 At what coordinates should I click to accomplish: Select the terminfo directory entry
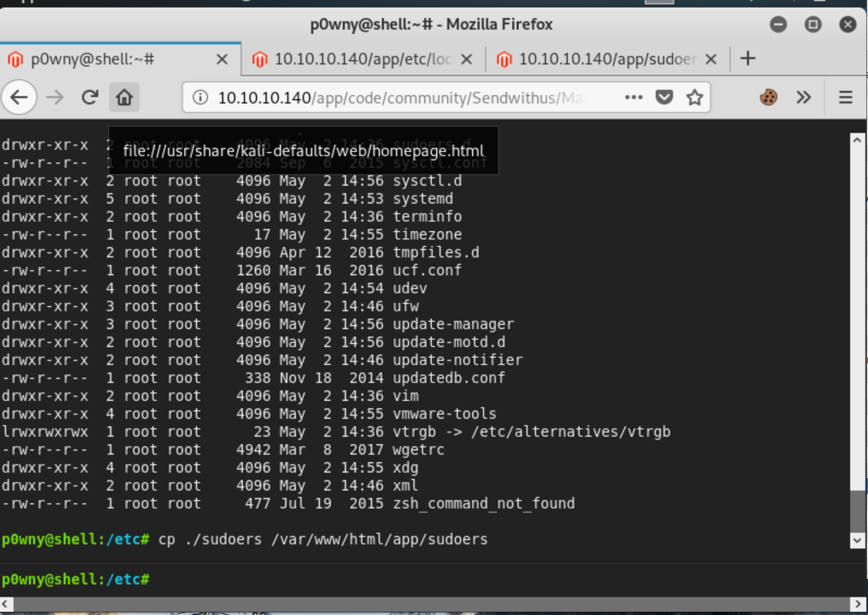(427, 216)
